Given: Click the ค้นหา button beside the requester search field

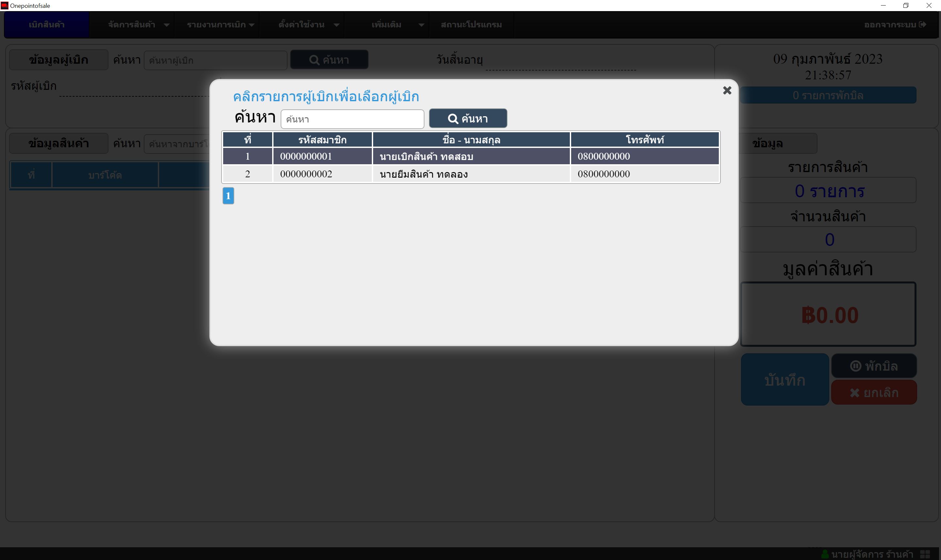Looking at the screenshot, I should tap(329, 60).
